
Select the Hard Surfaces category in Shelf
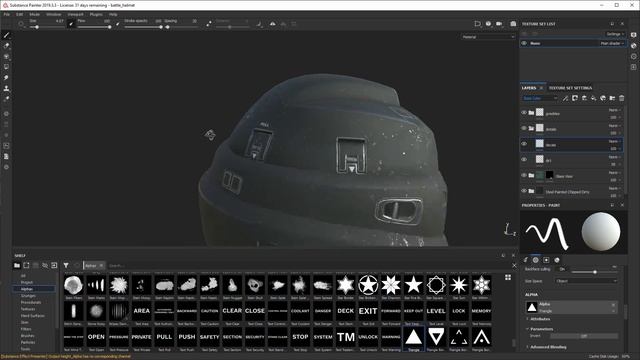point(33,316)
